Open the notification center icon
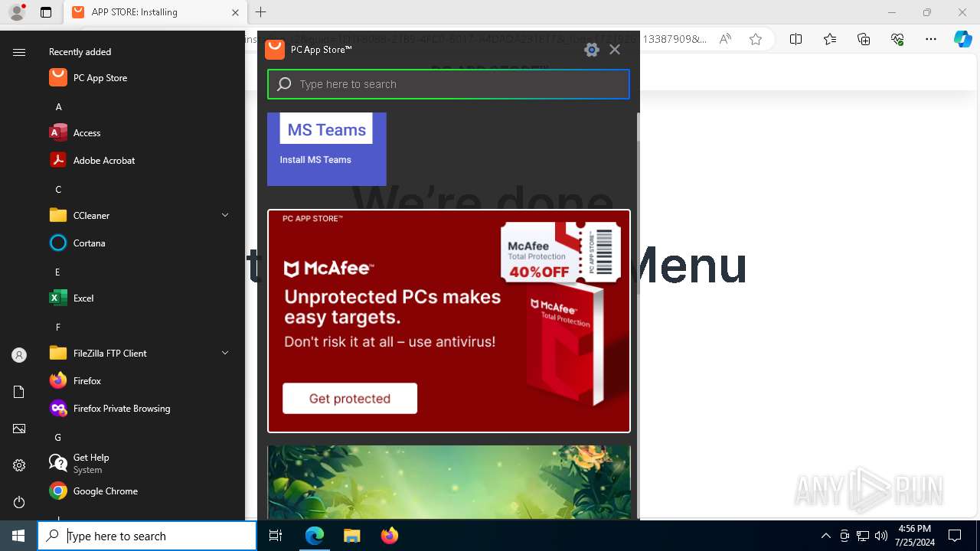The width and height of the screenshot is (980, 551). pos(955,536)
